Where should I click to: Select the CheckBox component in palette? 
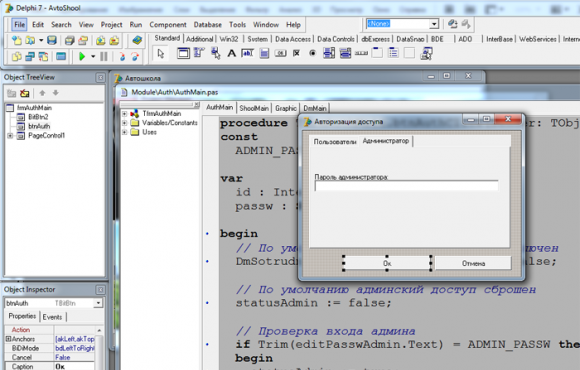point(296,53)
